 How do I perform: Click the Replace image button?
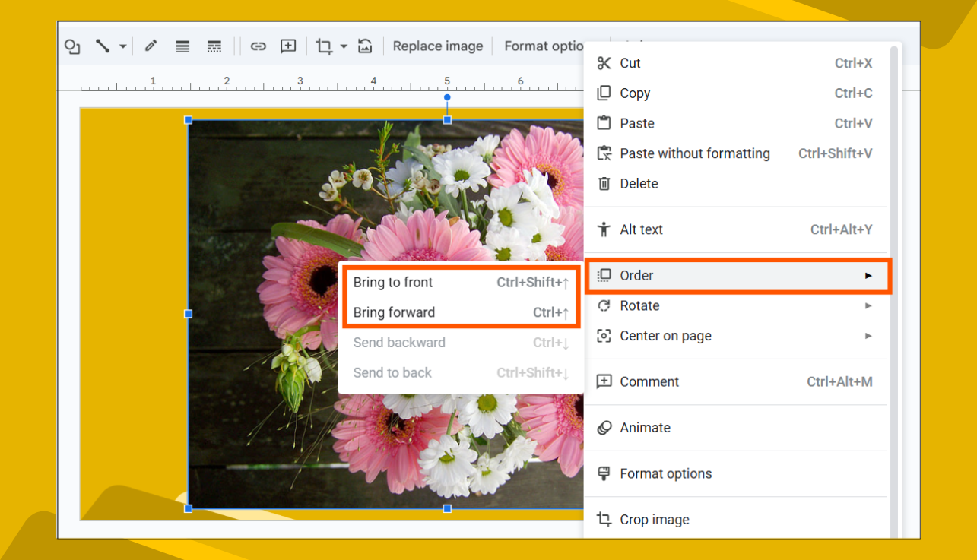pos(438,46)
